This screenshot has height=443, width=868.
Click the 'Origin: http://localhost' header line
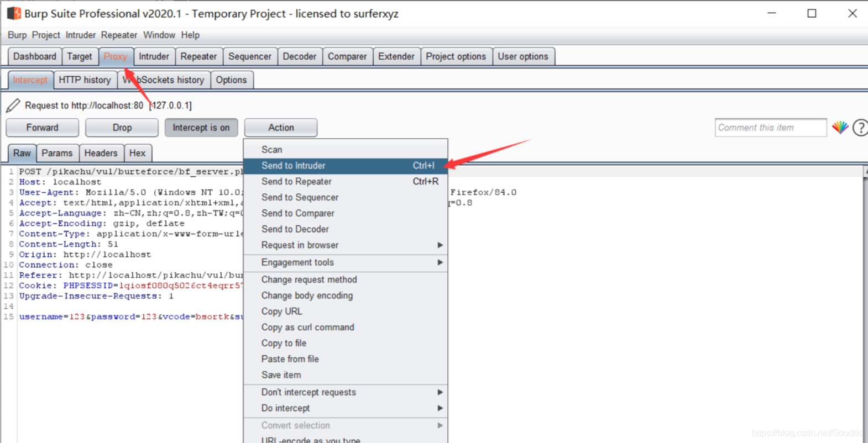(x=85, y=255)
